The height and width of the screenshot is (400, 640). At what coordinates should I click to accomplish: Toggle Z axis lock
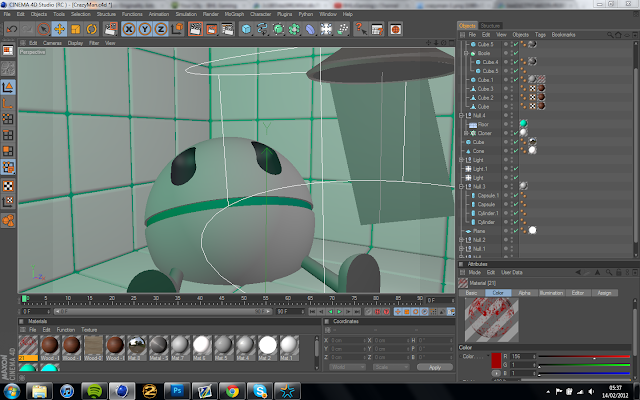click(x=161, y=29)
